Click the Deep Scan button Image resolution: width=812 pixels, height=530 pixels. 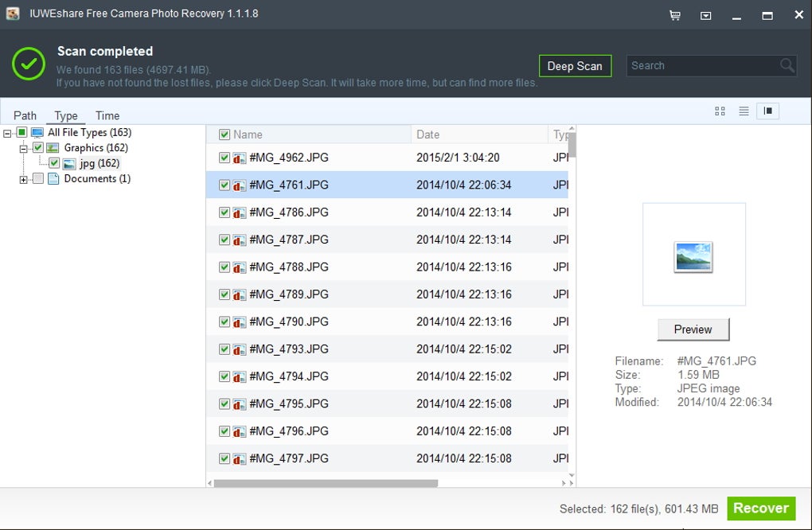point(575,66)
